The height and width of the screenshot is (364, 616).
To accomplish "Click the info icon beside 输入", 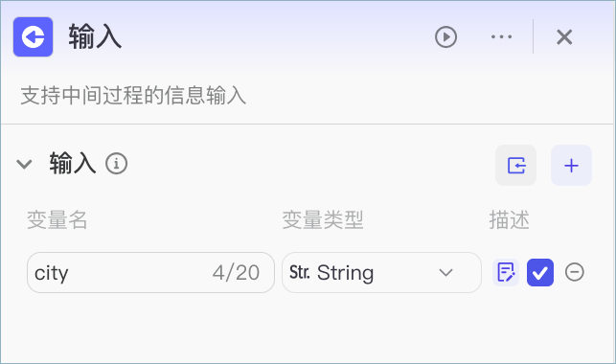I will pos(116,164).
